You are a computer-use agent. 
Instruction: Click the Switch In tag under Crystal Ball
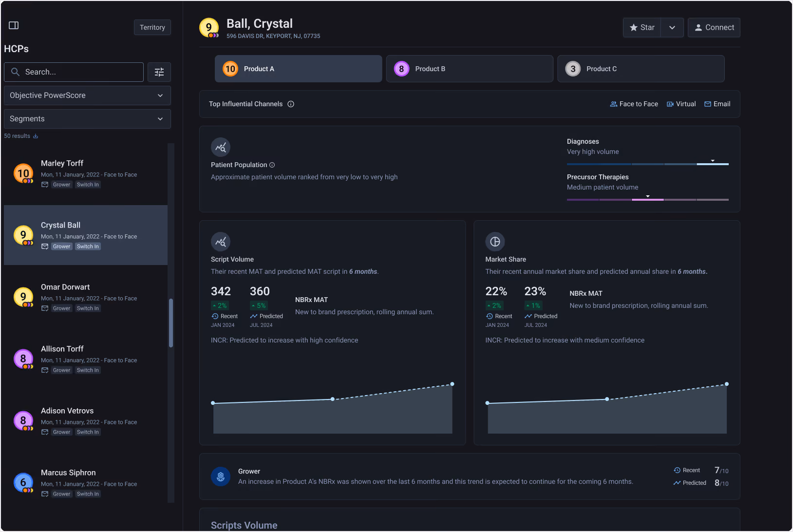click(88, 247)
